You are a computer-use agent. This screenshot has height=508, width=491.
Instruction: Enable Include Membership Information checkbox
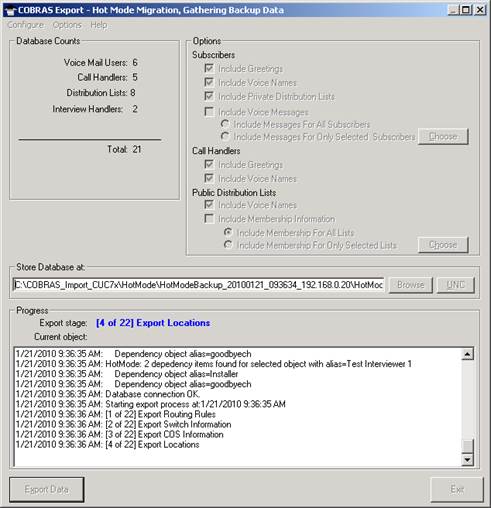click(209, 219)
